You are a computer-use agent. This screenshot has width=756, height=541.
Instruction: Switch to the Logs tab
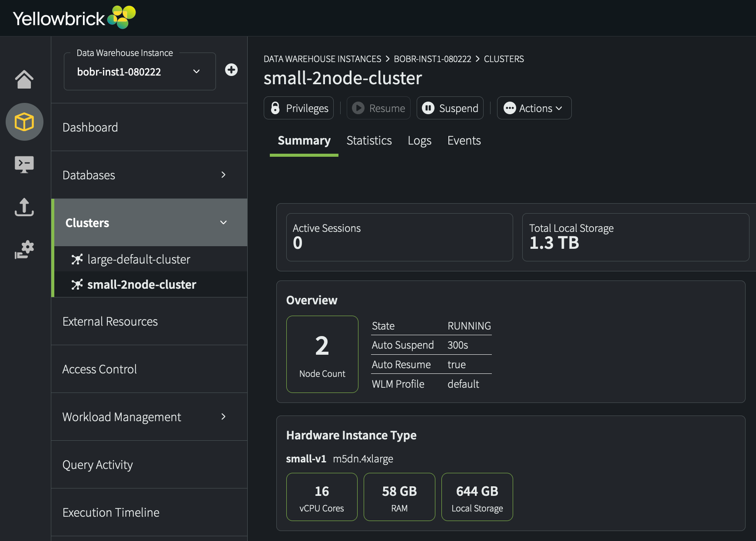(420, 141)
